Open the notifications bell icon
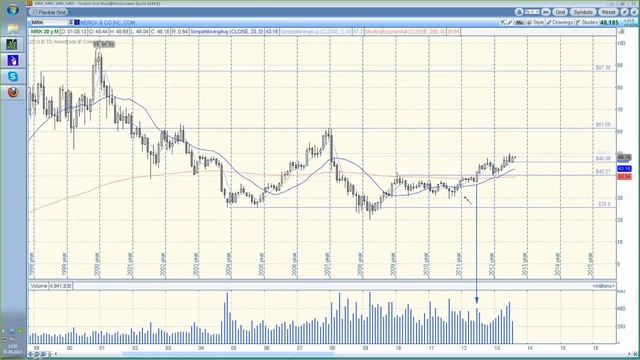This screenshot has width=640, height=360. pos(519,12)
